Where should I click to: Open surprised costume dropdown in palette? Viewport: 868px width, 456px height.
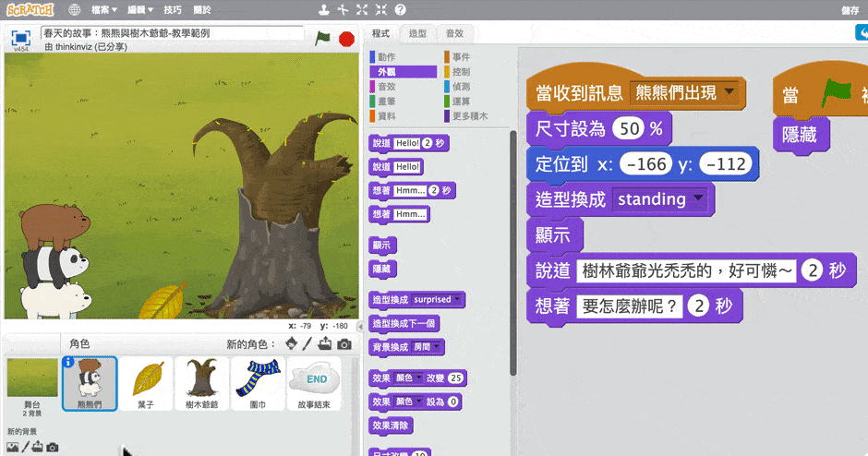click(457, 299)
